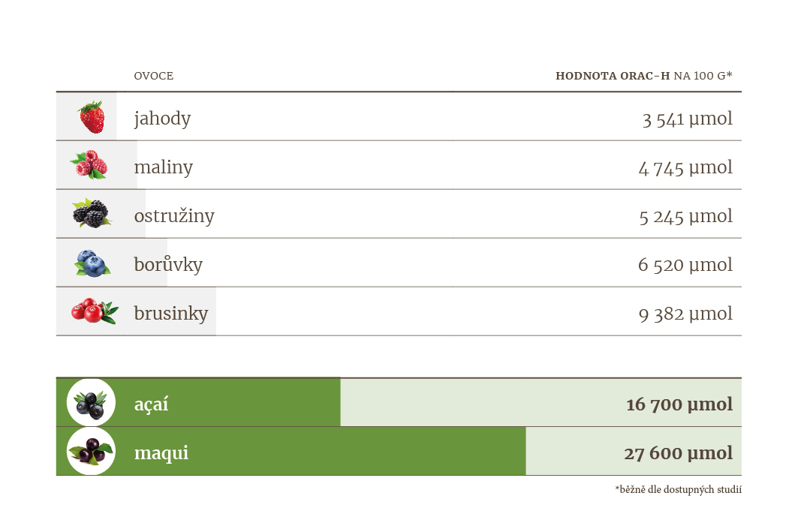Click the footnote about dostupných studií

[679, 489]
